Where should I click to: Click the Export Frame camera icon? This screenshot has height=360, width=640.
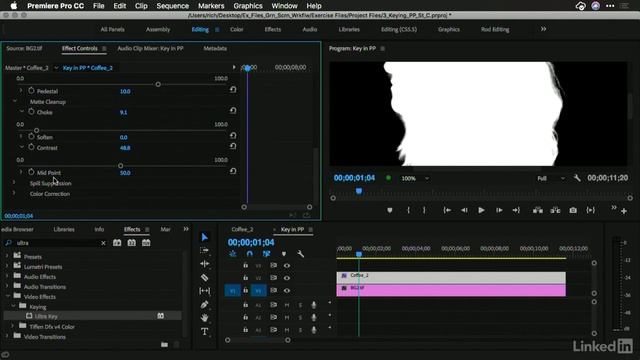(x=573, y=210)
